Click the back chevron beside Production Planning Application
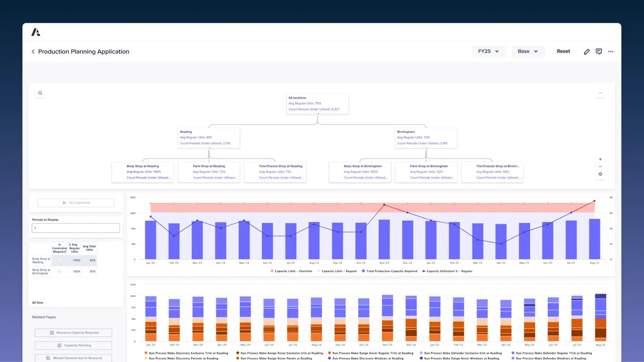Screen dimensions: 644x362 click(33, 51)
